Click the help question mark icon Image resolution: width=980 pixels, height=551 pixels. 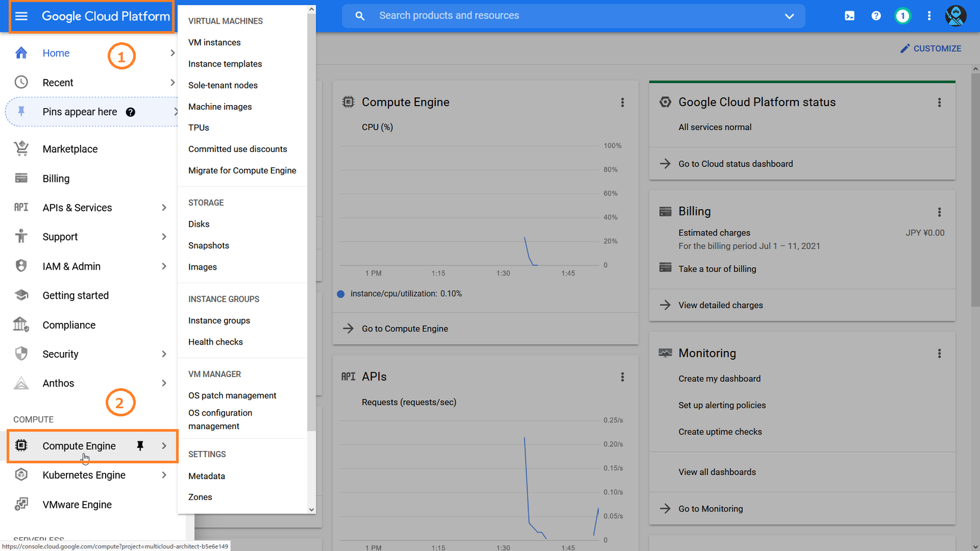(x=876, y=16)
